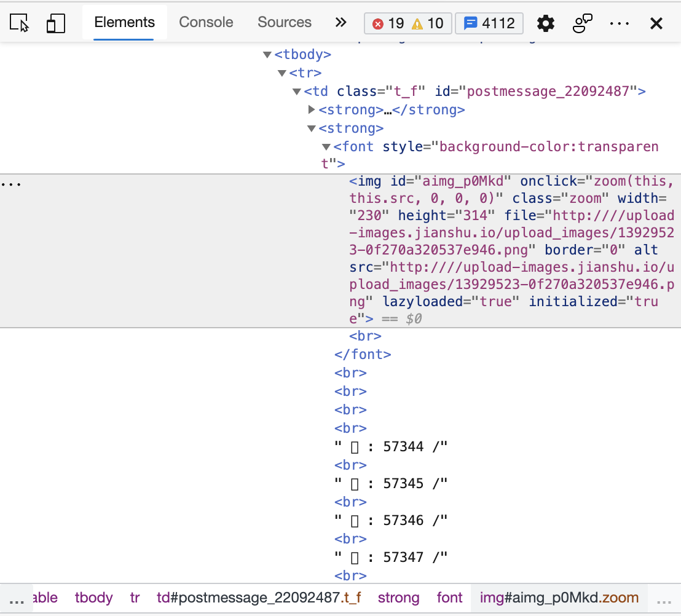The image size is (681, 616).
Task: Switch to the Sources tab
Action: (x=285, y=23)
